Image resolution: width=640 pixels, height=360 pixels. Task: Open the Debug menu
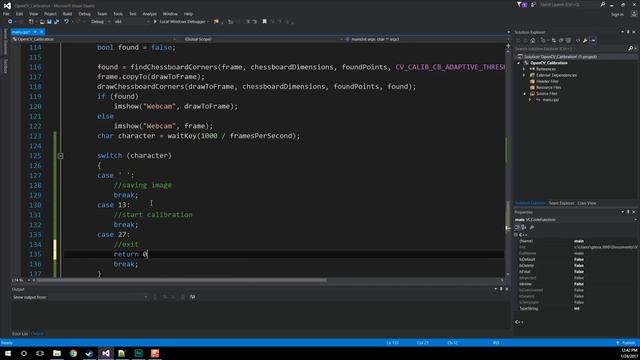point(84,14)
